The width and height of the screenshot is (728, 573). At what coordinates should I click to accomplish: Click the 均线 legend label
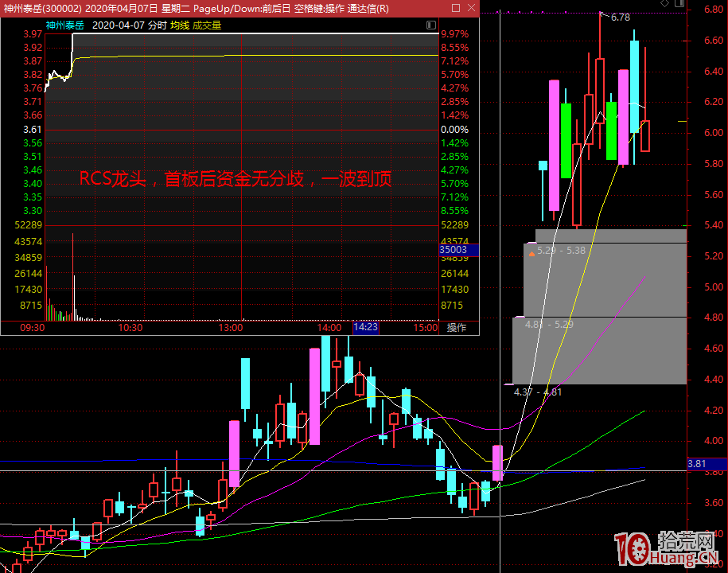tap(180, 25)
